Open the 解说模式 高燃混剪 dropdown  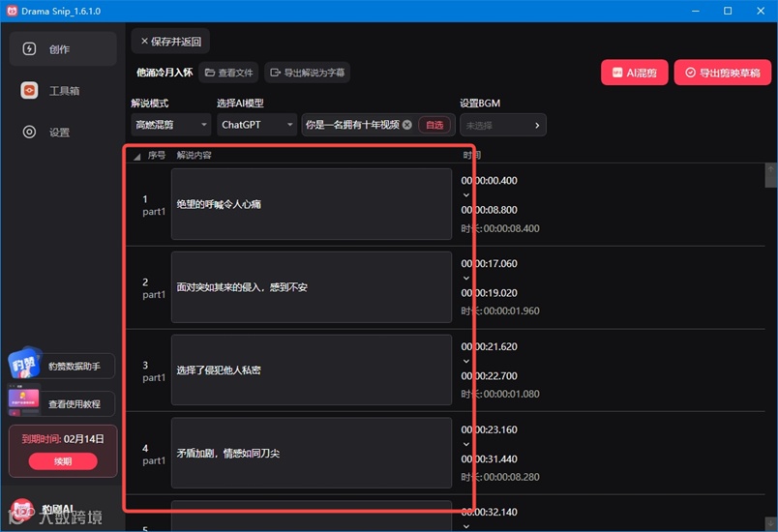[171, 125]
